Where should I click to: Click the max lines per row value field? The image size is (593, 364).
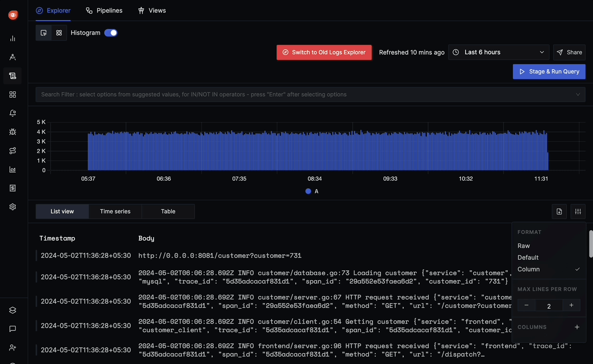click(549, 306)
